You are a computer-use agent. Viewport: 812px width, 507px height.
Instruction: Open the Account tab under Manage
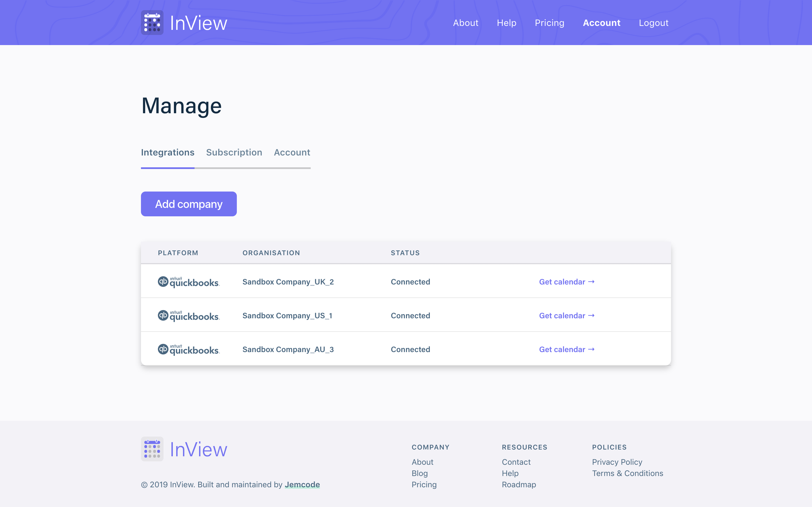292,153
